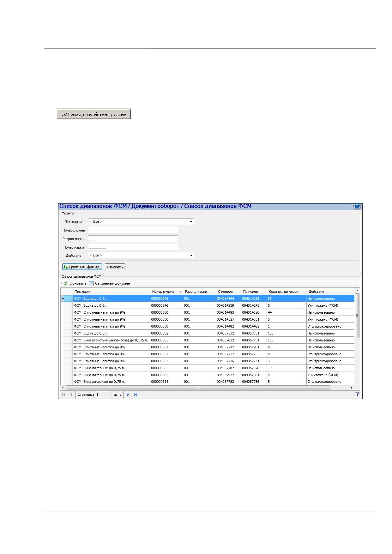Click quantity 190 cell
This screenshot has width=392, height=554.
tap(286, 368)
